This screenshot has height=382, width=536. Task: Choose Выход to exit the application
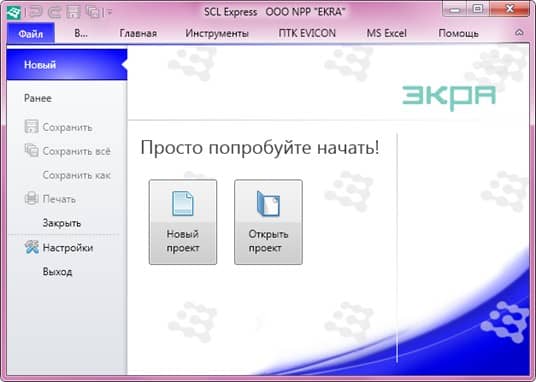[x=57, y=272]
